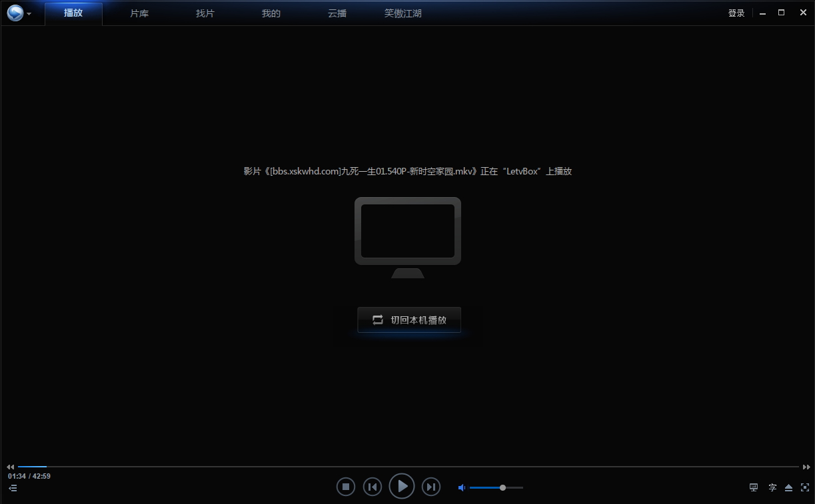This screenshot has height=504, width=815.
Task: Click the monitor icon in the center
Action: 408,238
